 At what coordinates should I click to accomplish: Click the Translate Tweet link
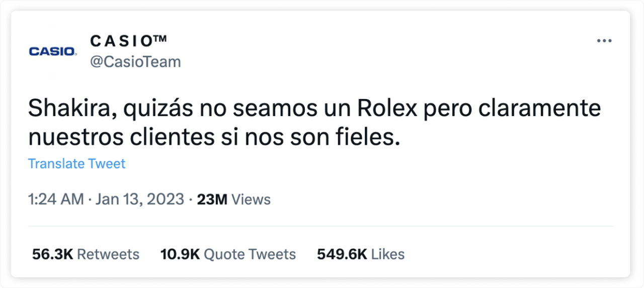[x=76, y=163]
